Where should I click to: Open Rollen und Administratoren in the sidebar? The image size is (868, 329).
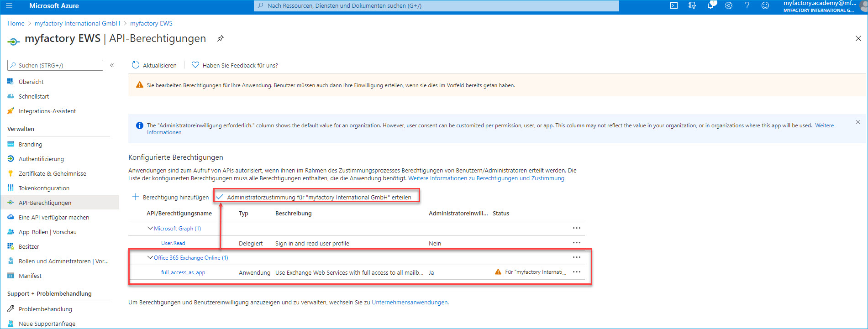63,261
